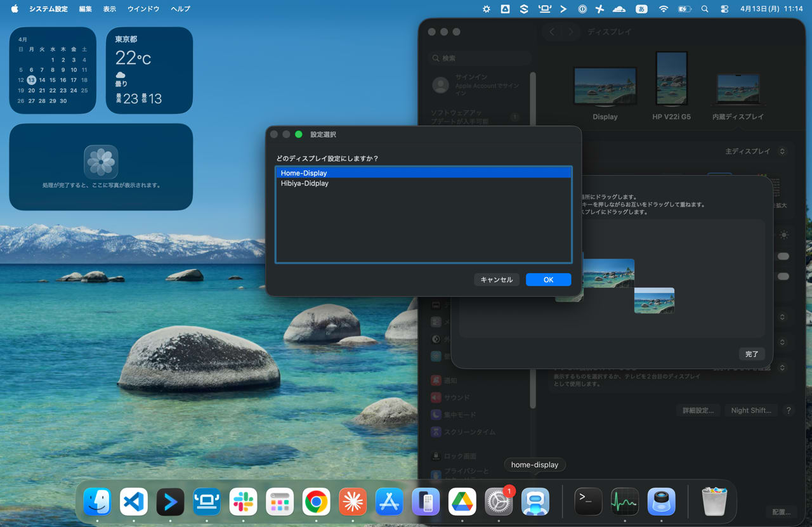Launch Google Chrome from the Dock

(x=316, y=502)
